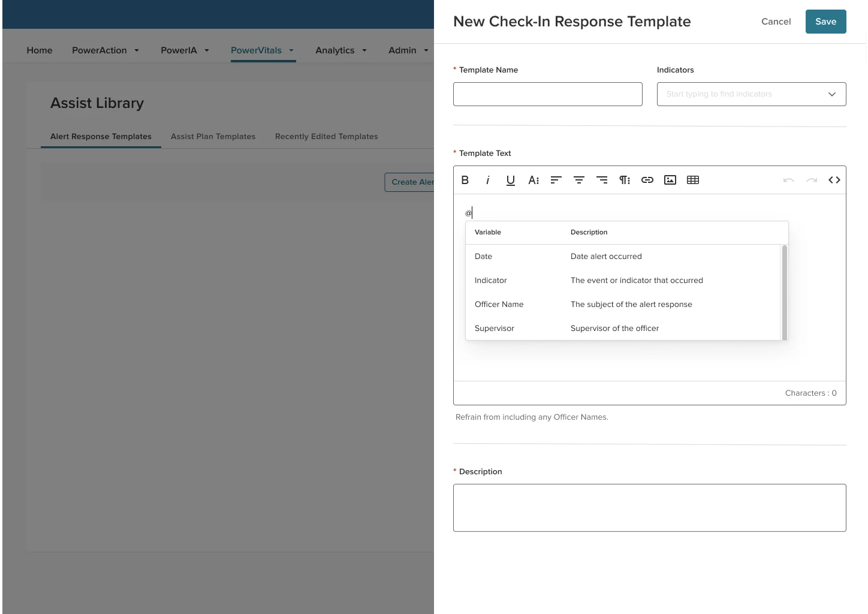Open the Indicators dropdown chevron
This screenshot has height=614, width=868.
[x=832, y=94]
